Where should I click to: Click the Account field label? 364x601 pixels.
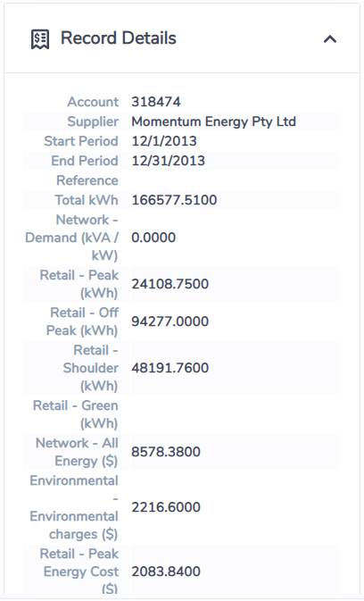[93, 102]
